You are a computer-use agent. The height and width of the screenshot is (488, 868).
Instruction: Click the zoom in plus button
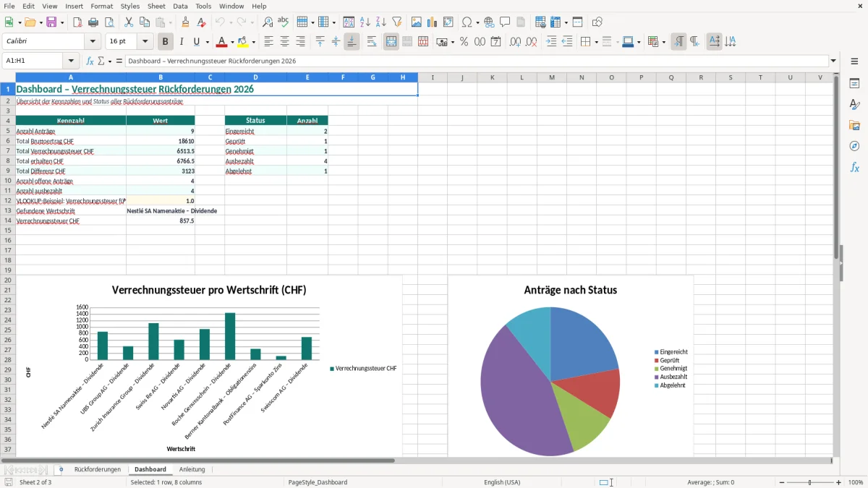(x=839, y=482)
